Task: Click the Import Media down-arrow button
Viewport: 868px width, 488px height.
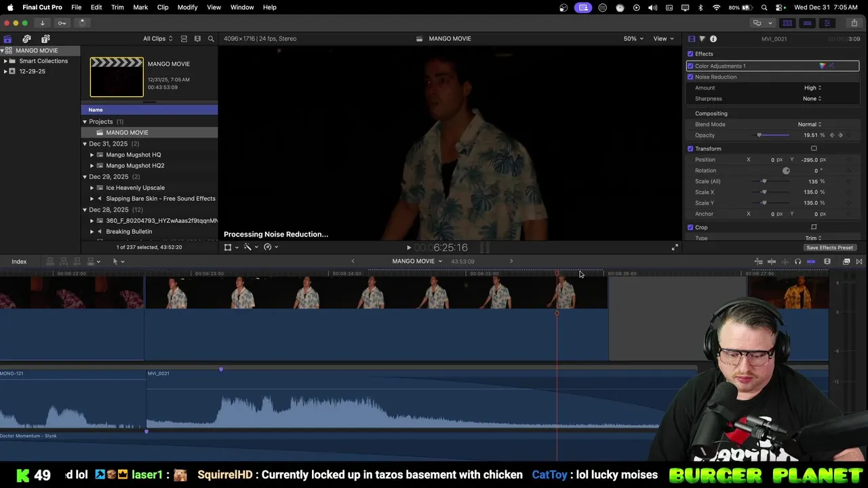Action: coord(42,22)
